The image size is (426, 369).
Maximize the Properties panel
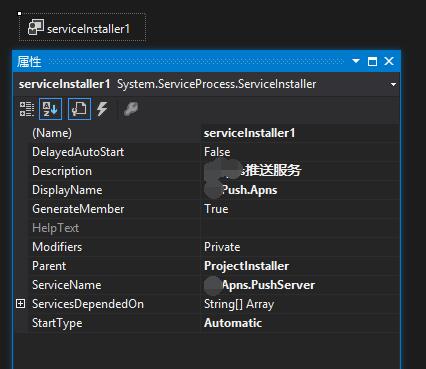(372, 61)
